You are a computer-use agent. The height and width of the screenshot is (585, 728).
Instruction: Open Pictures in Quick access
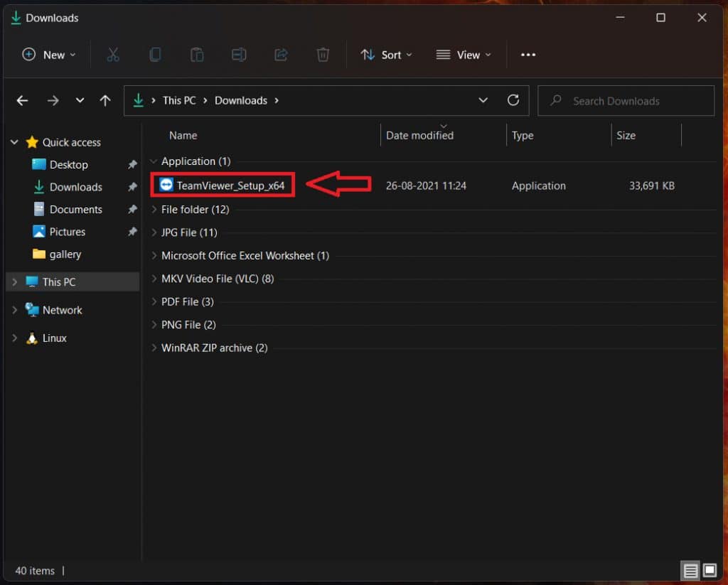coord(68,232)
